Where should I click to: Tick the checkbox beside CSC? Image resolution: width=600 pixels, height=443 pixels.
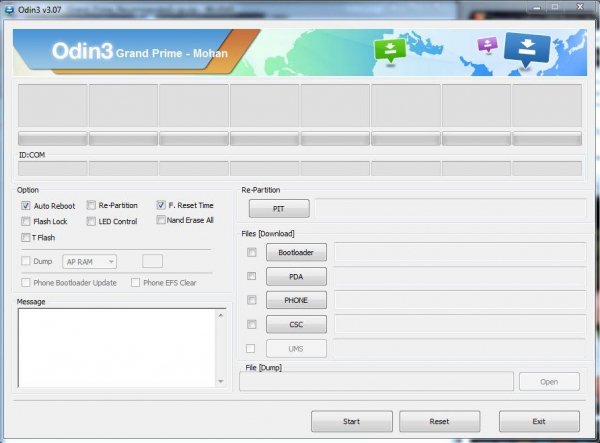click(252, 324)
